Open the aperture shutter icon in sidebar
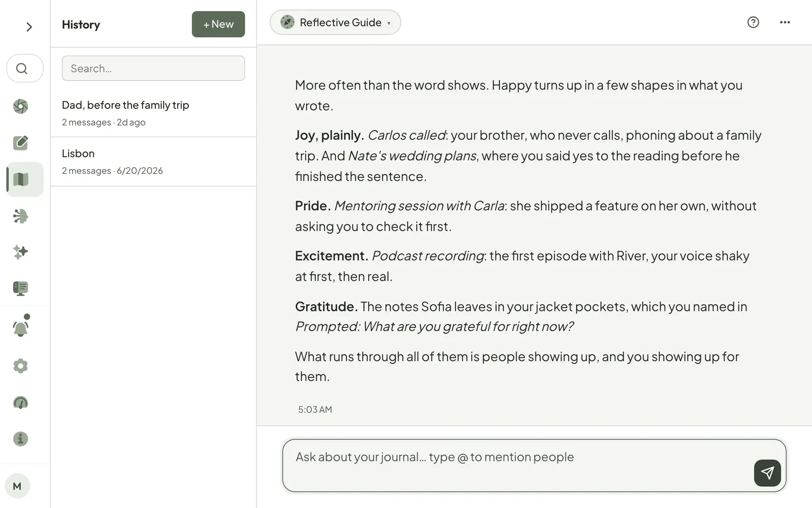The image size is (812, 508). click(21, 106)
